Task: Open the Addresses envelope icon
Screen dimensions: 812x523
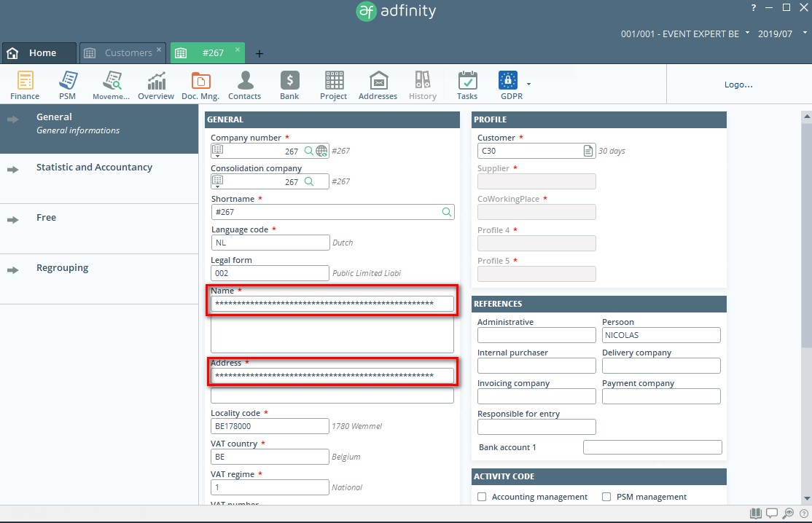Action: [x=378, y=85]
